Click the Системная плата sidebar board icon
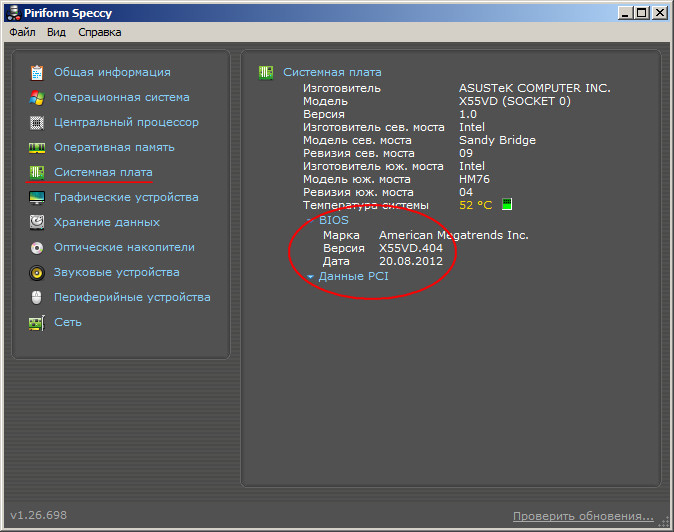The height and width of the screenshot is (532, 674). pyautogui.click(x=37, y=173)
